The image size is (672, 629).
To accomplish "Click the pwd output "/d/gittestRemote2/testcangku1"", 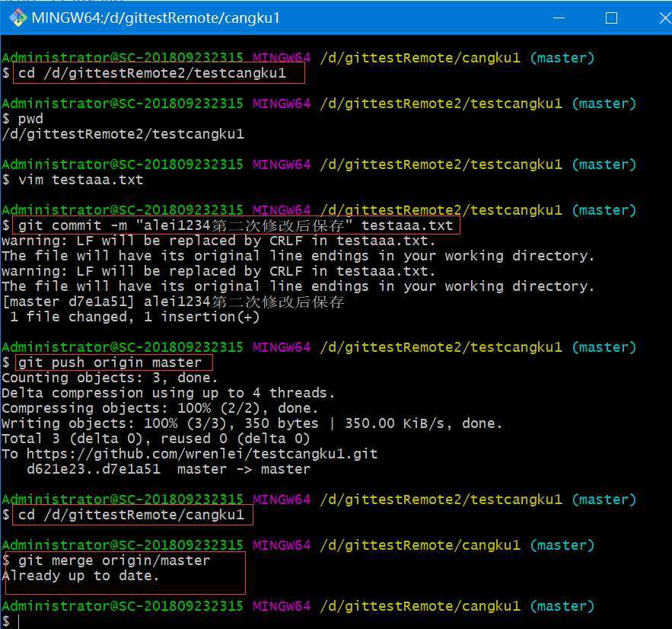I will point(123,134).
